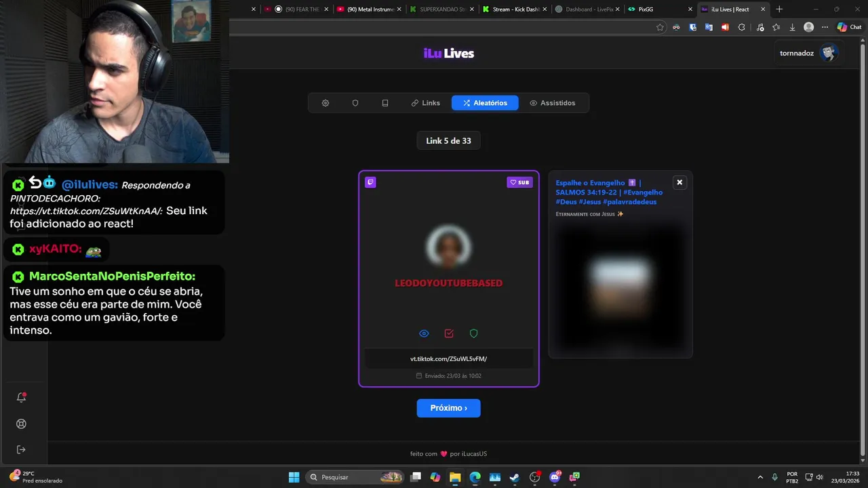The width and height of the screenshot is (868, 488).
Task: Click the Pesquisar taskbar search box
Action: click(355, 477)
